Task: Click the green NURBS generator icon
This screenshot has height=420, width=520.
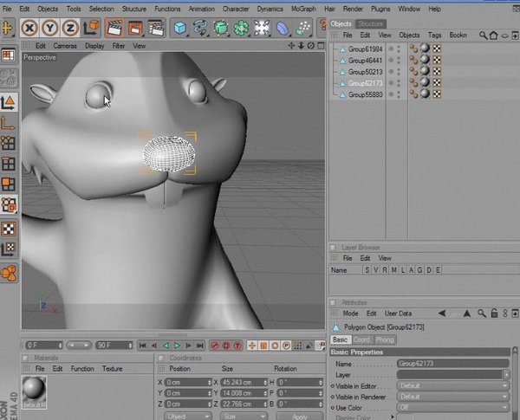Action: (x=222, y=28)
